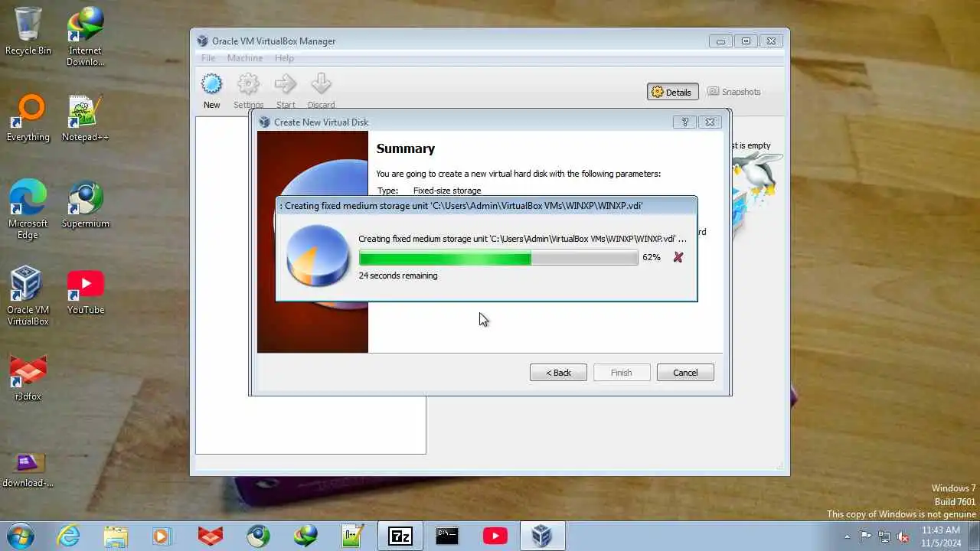Open Oracle VM VirtualBox desktop shortcut
This screenshot has height=551, width=980.
coord(28,296)
